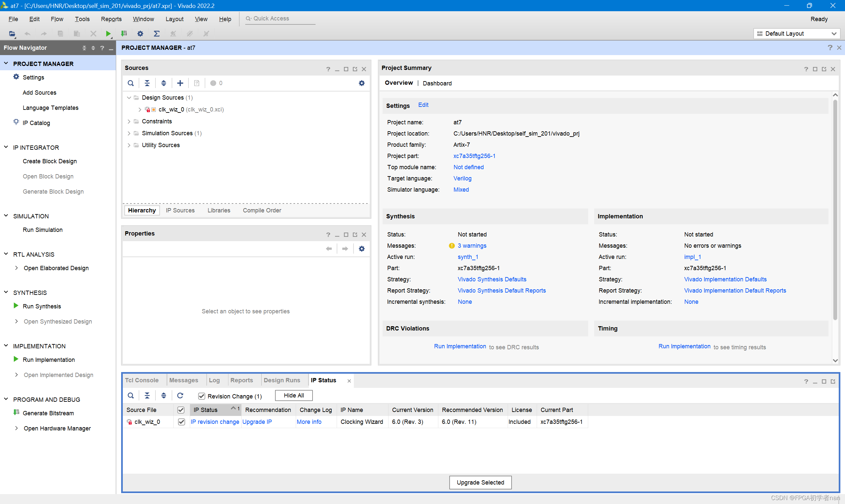Image resolution: width=845 pixels, height=504 pixels.
Task: Refresh the IP Status list
Action: coord(180,396)
